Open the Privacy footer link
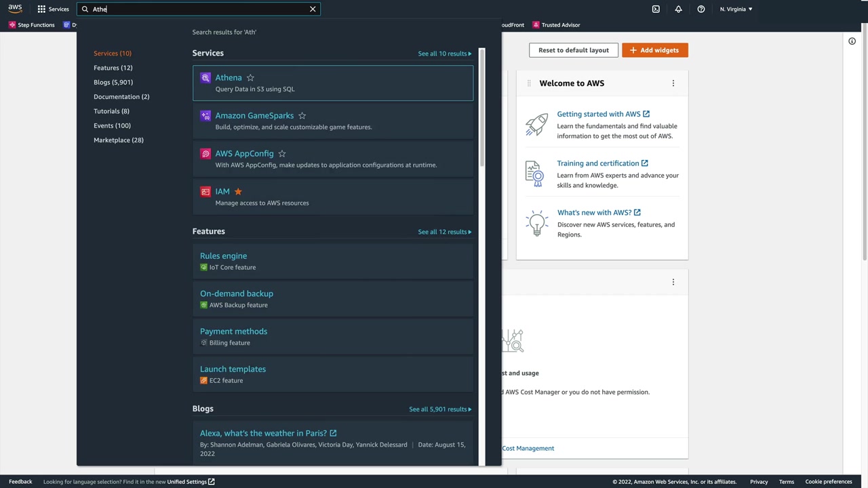Viewport: 868px width, 488px height. tap(759, 482)
